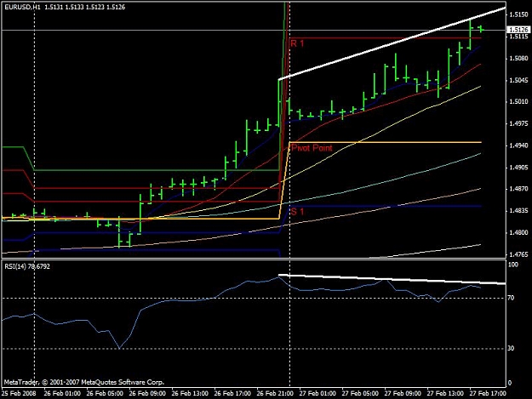Select the orange Pivot Point horizontal line
This screenshot has height=399, width=532.
(x=385, y=142)
